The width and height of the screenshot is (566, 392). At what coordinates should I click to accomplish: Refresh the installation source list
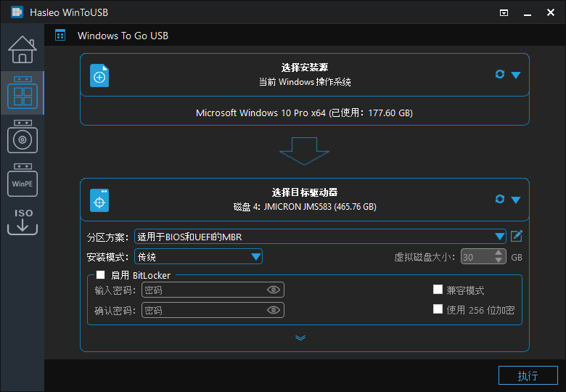tap(499, 74)
